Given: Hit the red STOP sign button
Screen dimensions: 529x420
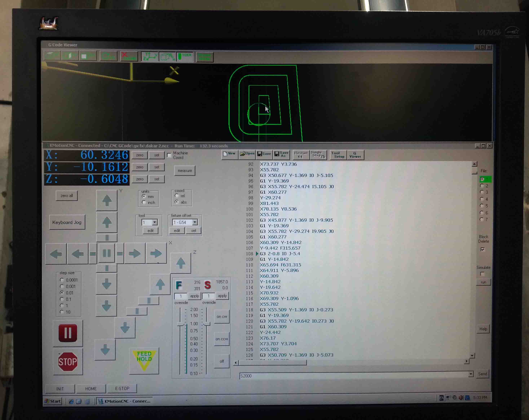Looking at the screenshot, I should pos(68,362).
